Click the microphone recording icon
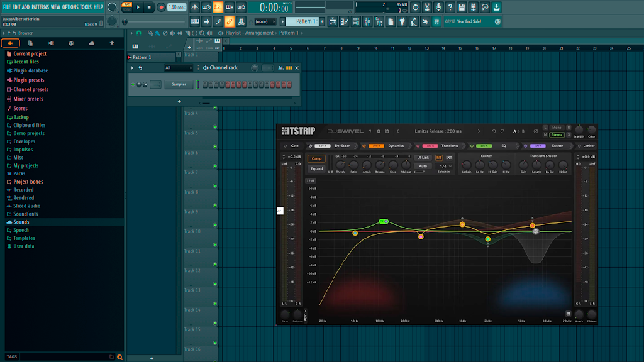 (x=438, y=7)
